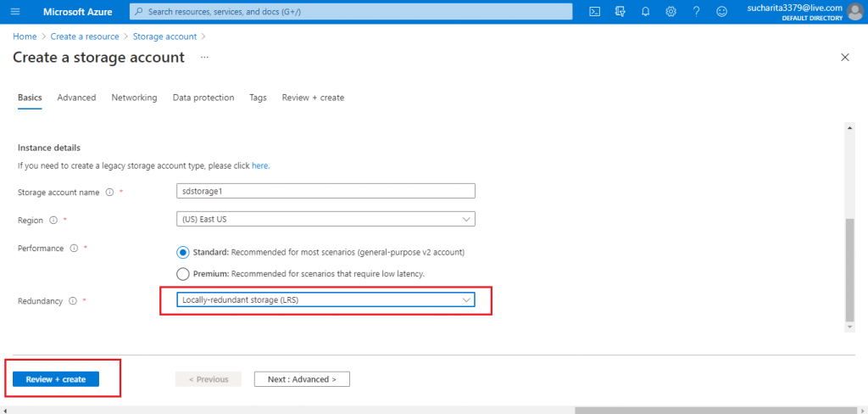Click the Storage account name field
The width and height of the screenshot is (868, 414).
[x=325, y=191]
